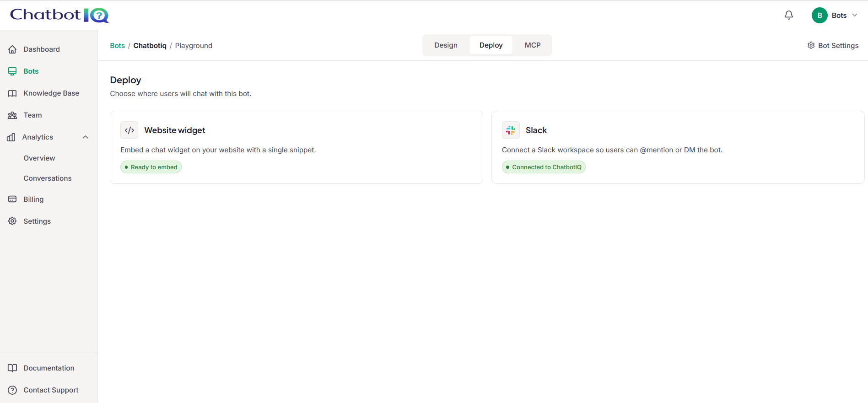Image resolution: width=868 pixels, height=403 pixels.
Task: Click the Chatbotiq breadcrumb
Action: click(150, 46)
